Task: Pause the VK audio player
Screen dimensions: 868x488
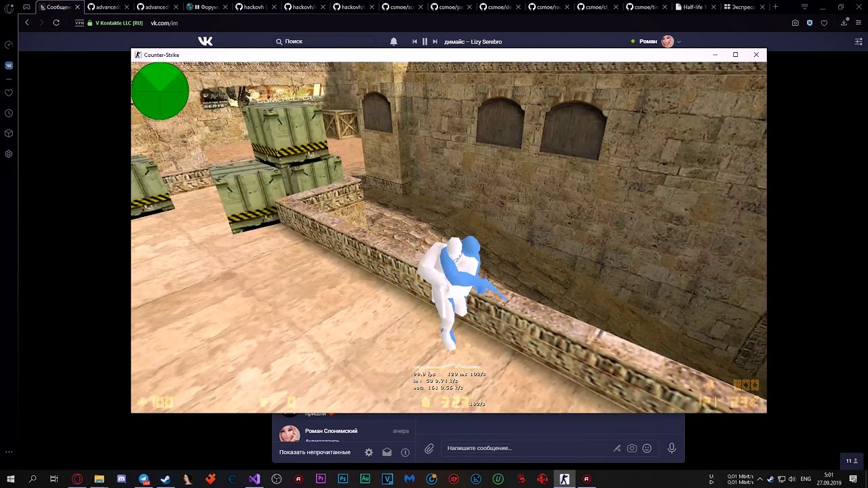Action: (x=425, y=41)
